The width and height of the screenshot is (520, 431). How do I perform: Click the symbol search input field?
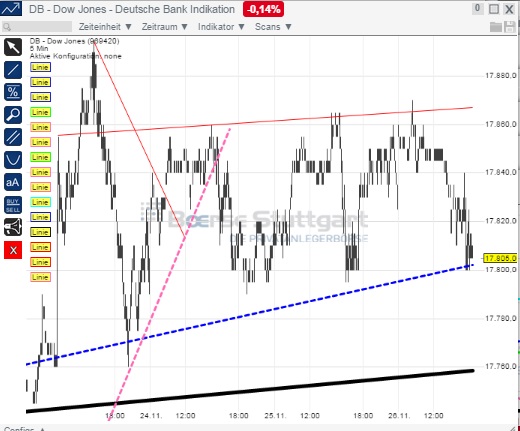tap(37, 27)
